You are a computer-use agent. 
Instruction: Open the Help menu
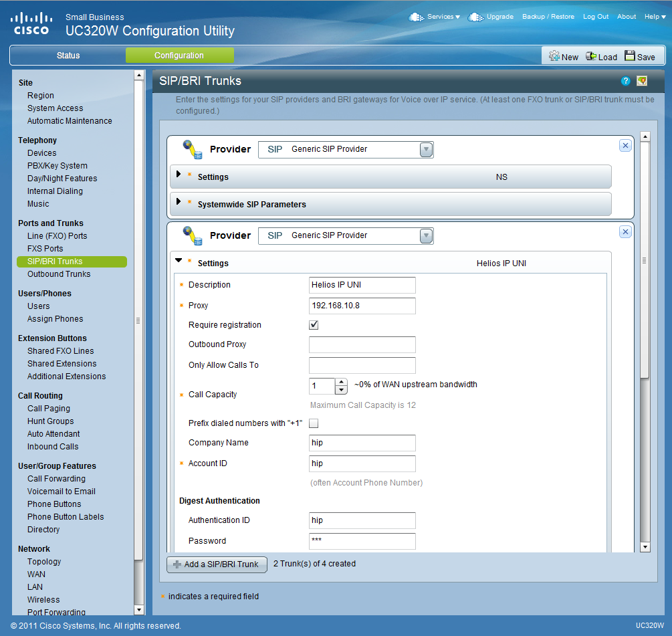coord(653,17)
